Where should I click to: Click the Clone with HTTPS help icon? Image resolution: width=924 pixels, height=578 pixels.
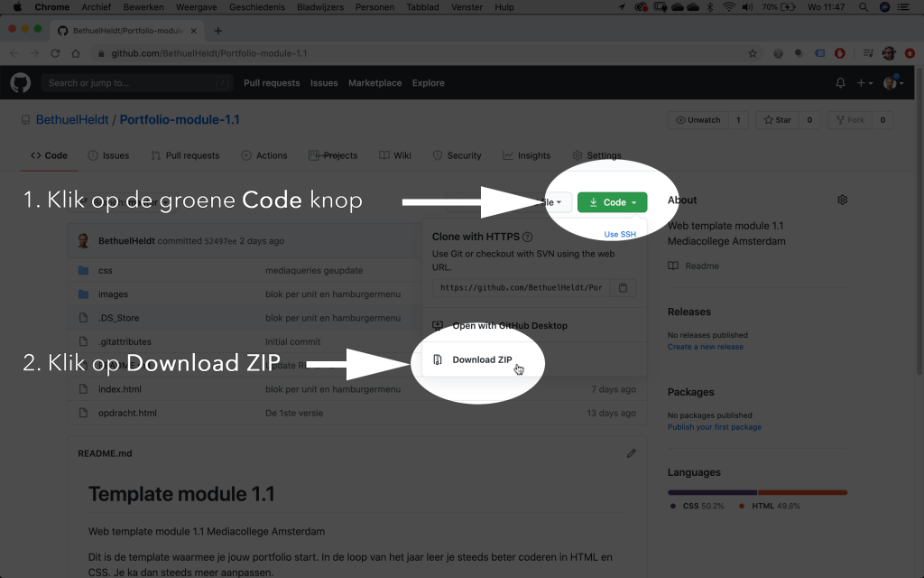527,238
